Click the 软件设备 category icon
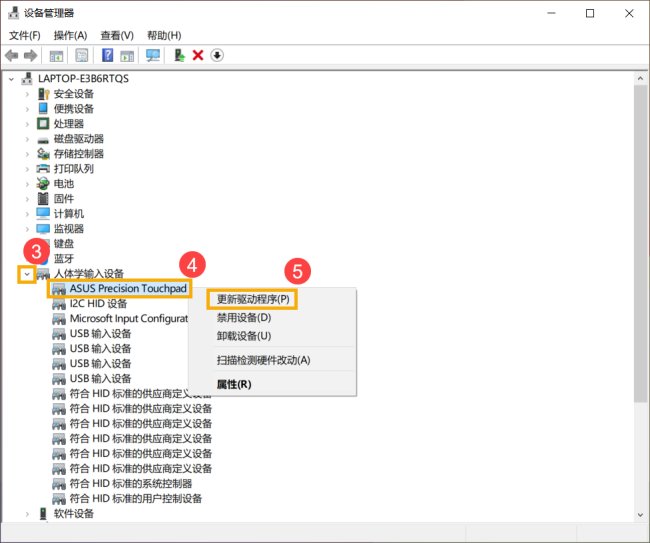 (x=43, y=514)
